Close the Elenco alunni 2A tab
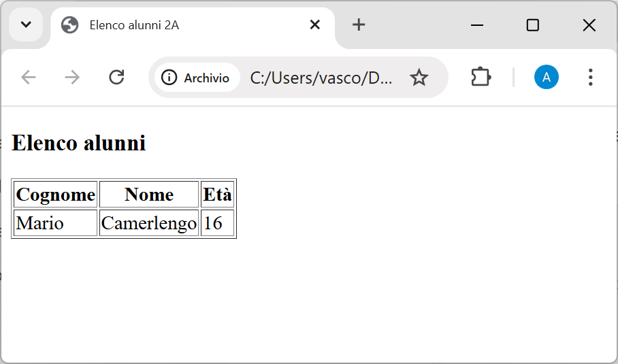 [315, 24]
